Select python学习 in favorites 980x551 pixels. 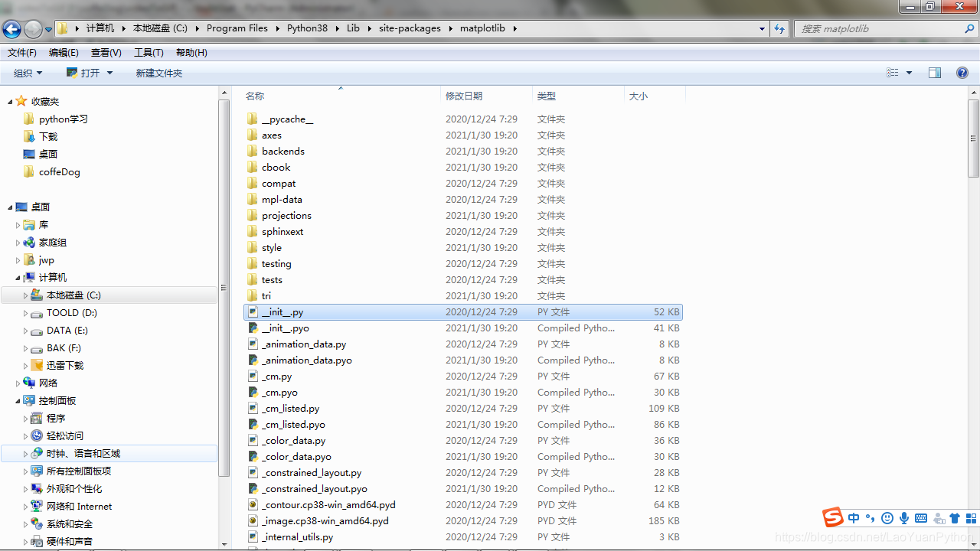click(64, 119)
